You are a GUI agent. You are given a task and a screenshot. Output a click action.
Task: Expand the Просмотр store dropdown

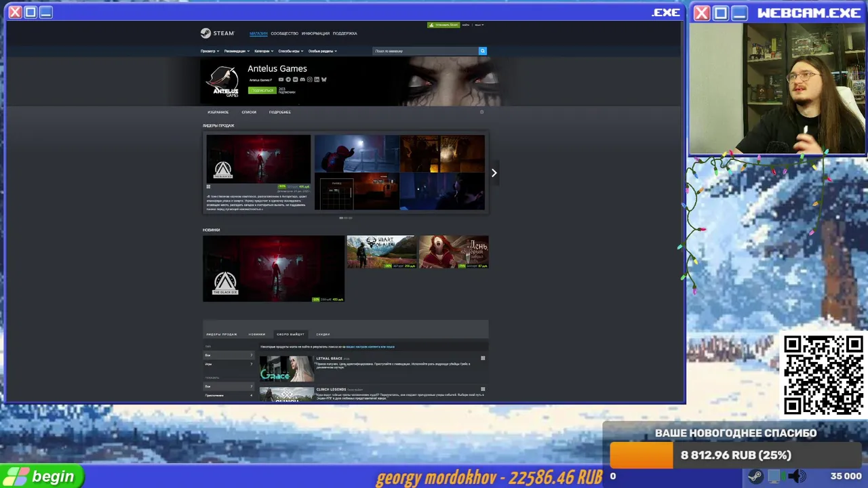210,51
